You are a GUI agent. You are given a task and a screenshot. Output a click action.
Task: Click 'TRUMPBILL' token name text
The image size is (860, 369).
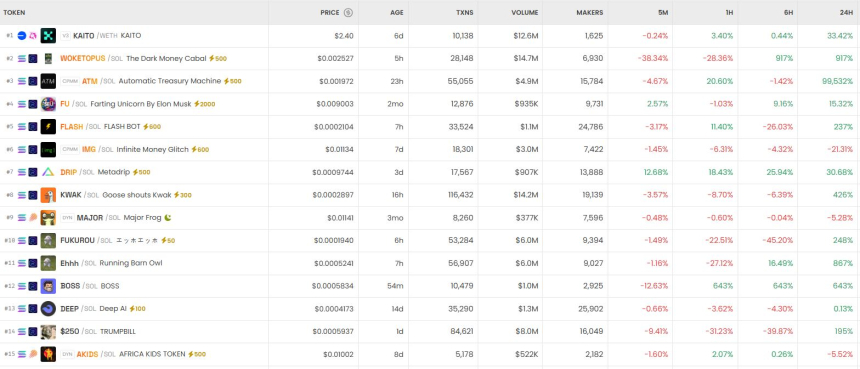coord(117,331)
